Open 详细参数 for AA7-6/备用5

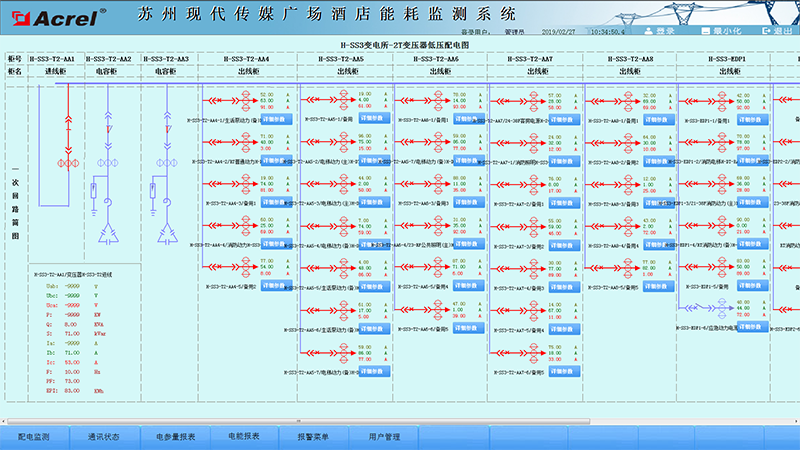564,371
